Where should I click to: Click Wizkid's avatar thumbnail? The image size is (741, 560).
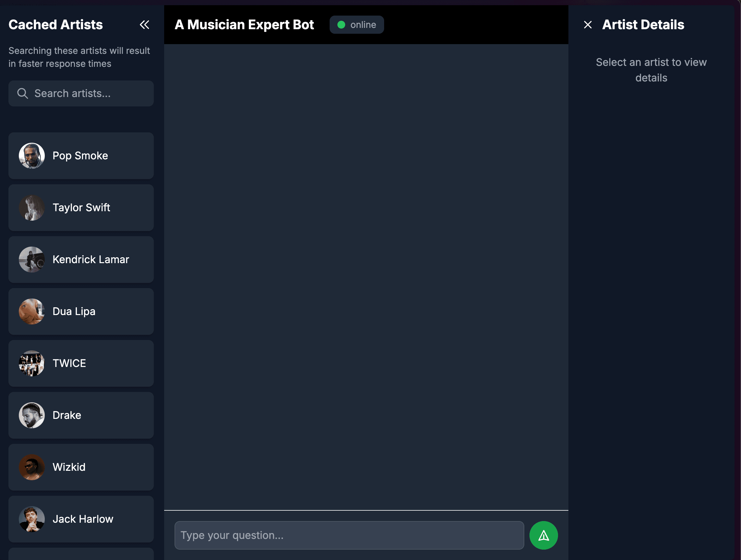(x=32, y=467)
